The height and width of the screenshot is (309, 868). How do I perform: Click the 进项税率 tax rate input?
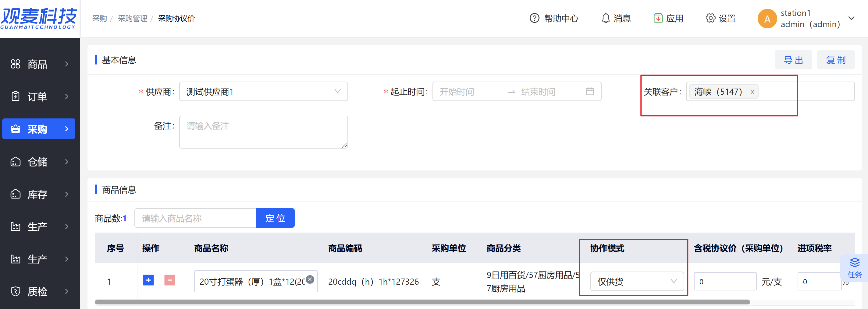[819, 281]
